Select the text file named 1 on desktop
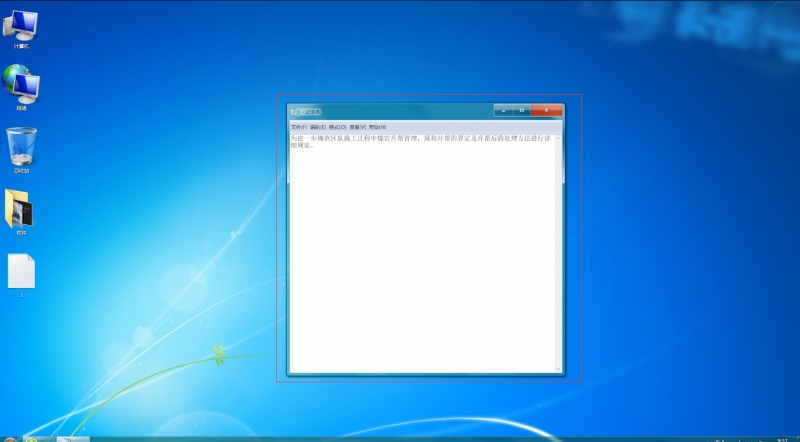This screenshot has width=800, height=442. pyautogui.click(x=21, y=275)
